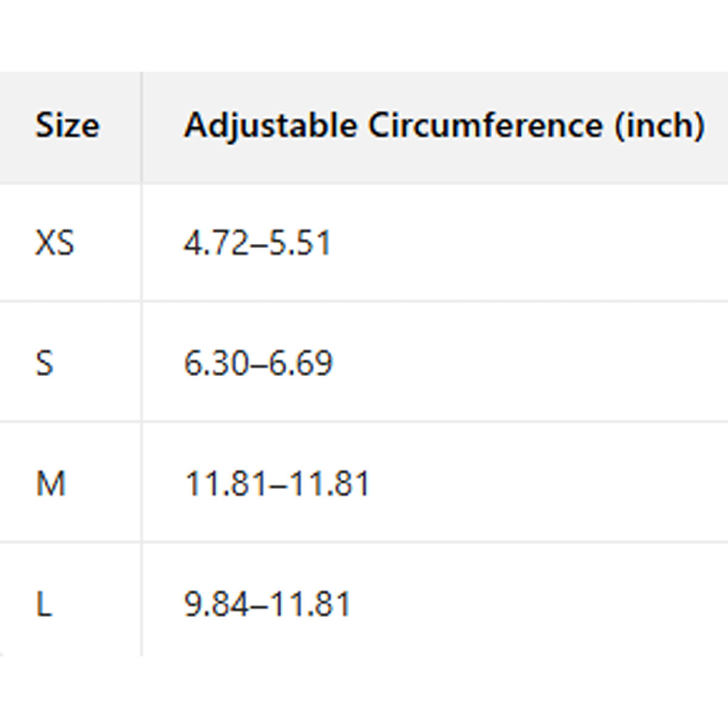The height and width of the screenshot is (728, 728).
Task: Click the 11.81–11.81 circumference range
Action: pyautogui.click(x=277, y=484)
